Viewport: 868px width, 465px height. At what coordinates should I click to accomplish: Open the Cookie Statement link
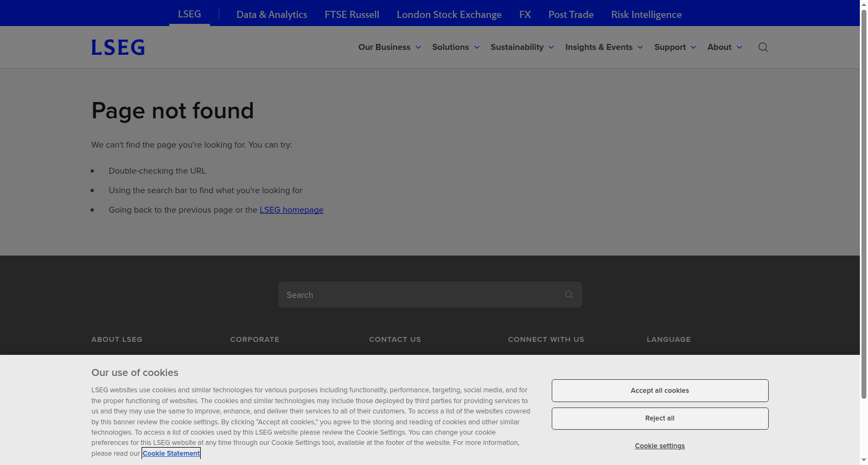171,454
